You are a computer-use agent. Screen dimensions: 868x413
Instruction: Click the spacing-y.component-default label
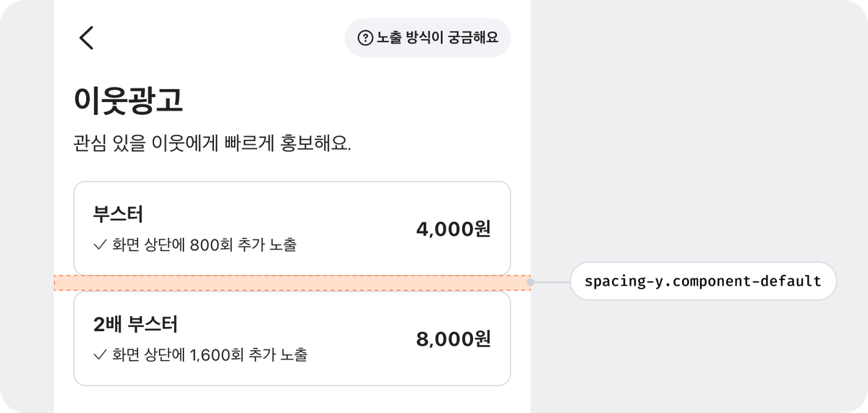tap(702, 281)
